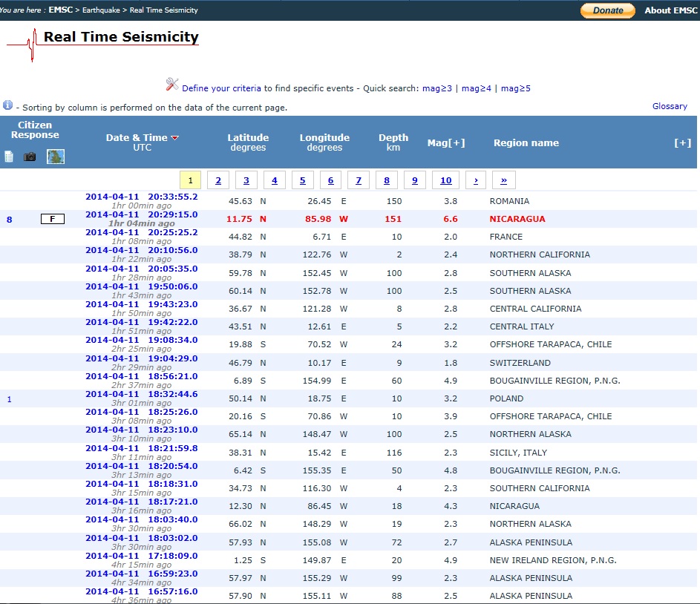Quick search for mag≥3

click(x=437, y=88)
